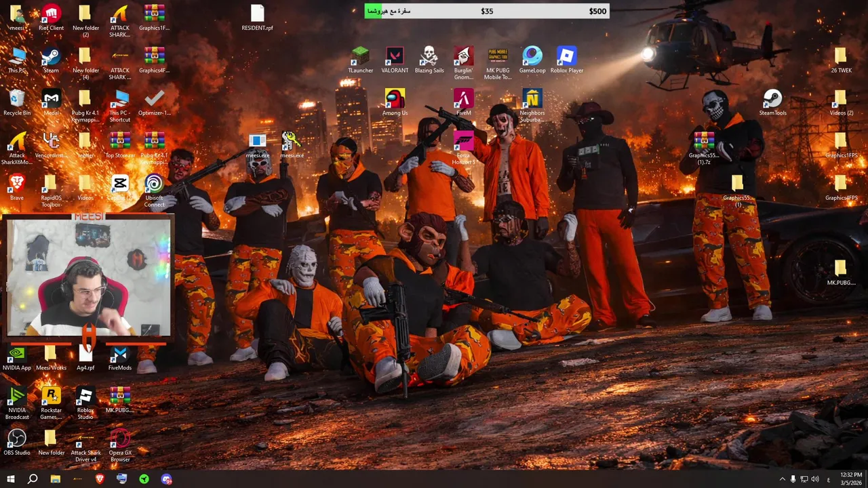
Task: Select the Graphics55 (1).7z archive
Action: [703, 148]
